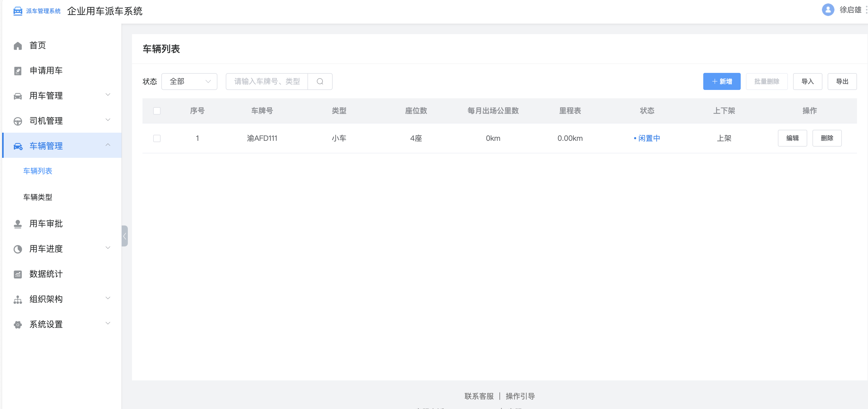Click the pie clock icon beside 用车进度
The height and width of the screenshot is (409, 868).
click(x=18, y=249)
